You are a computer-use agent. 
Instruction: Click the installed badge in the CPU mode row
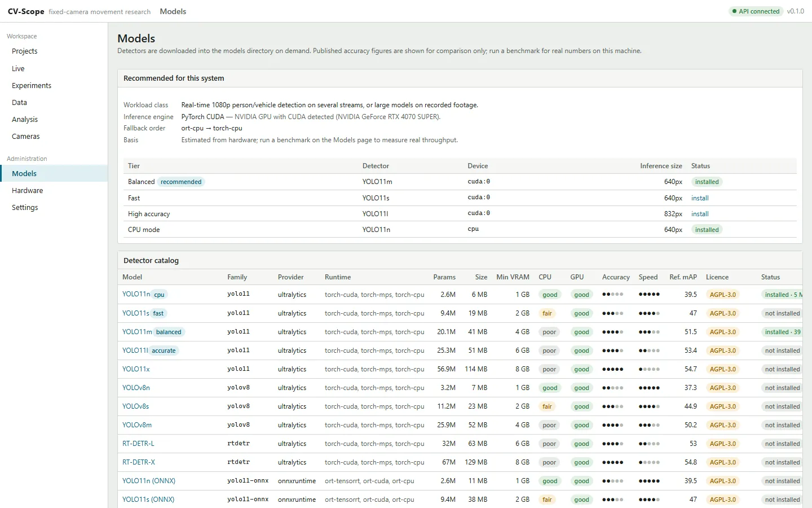tap(707, 230)
